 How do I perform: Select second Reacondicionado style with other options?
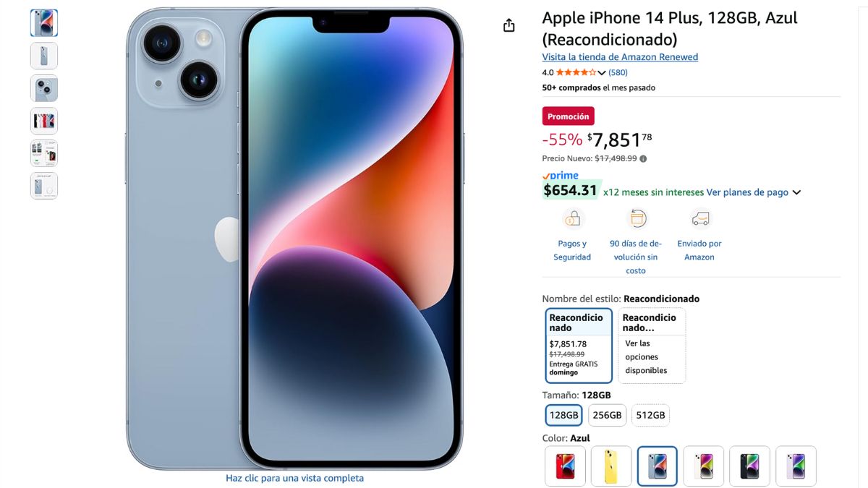[x=652, y=346]
